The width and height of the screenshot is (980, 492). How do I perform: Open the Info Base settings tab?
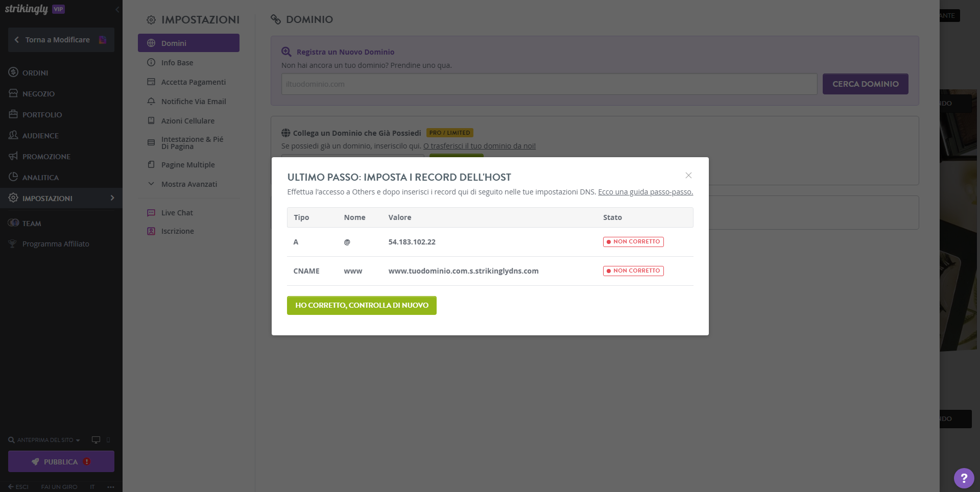click(177, 63)
